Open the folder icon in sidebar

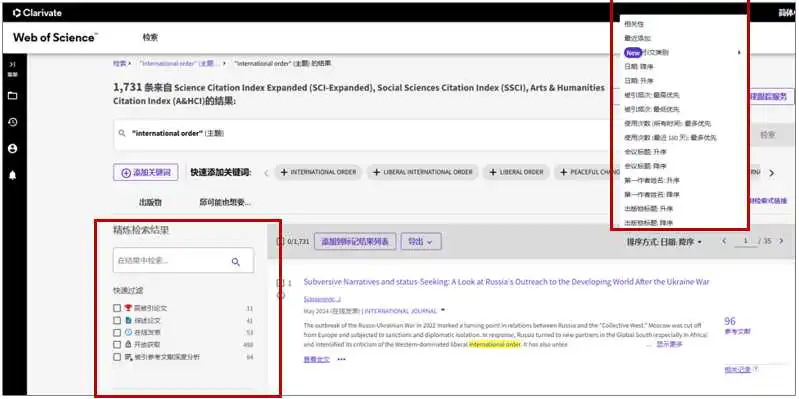(x=13, y=95)
